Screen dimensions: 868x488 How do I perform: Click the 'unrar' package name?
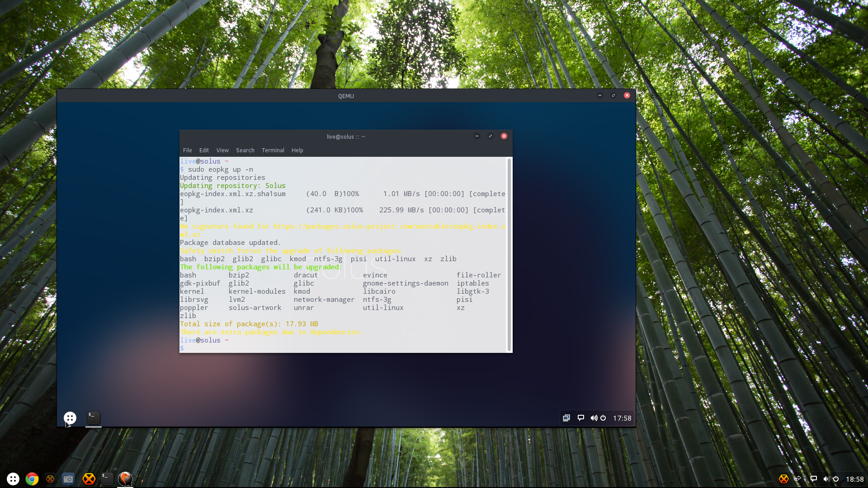[303, 308]
